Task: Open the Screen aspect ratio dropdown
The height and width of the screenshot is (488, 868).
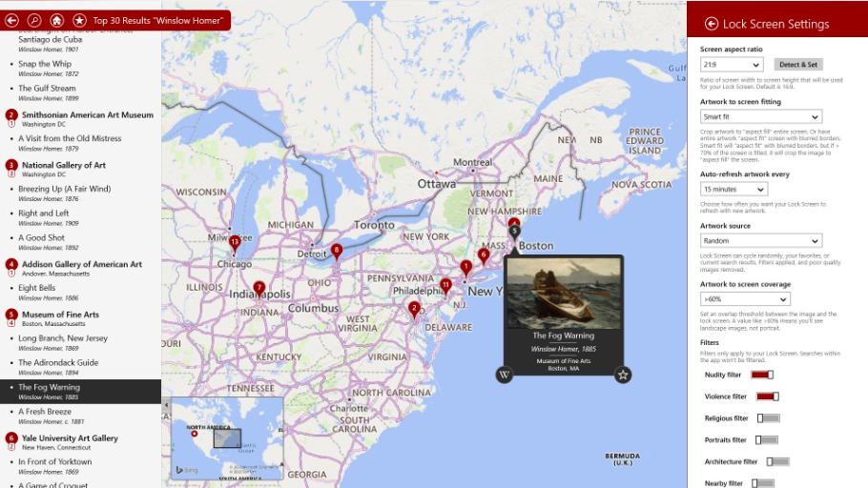Action: [x=732, y=65]
